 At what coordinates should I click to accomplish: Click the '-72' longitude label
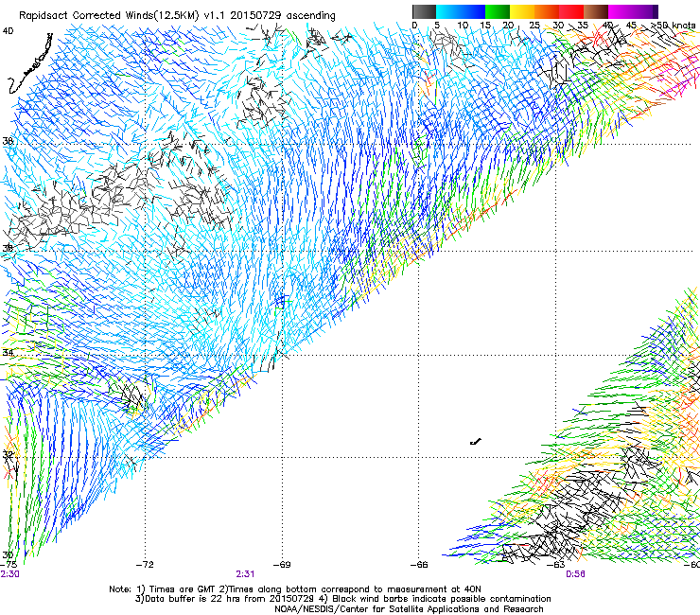(145, 565)
